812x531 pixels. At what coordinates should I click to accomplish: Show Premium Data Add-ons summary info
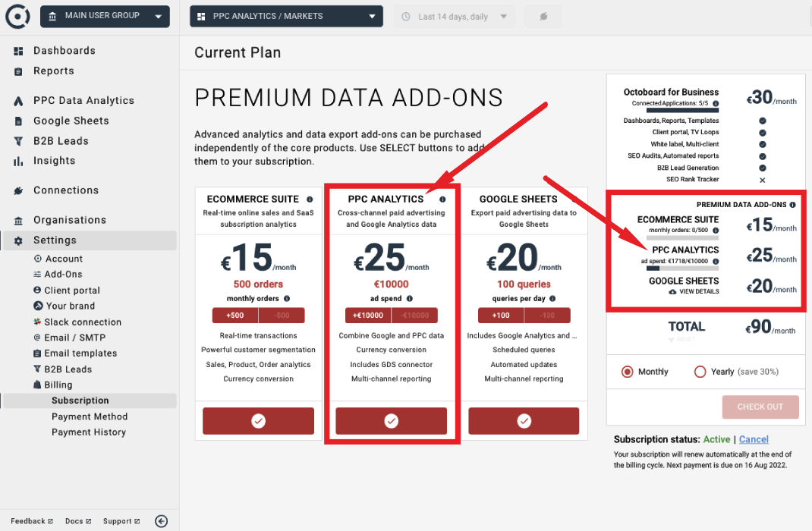coord(792,205)
